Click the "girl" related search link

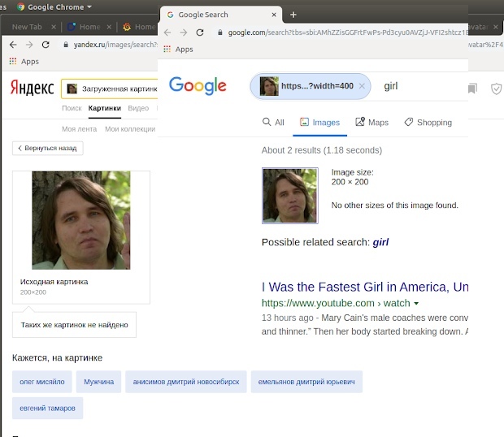tap(380, 242)
